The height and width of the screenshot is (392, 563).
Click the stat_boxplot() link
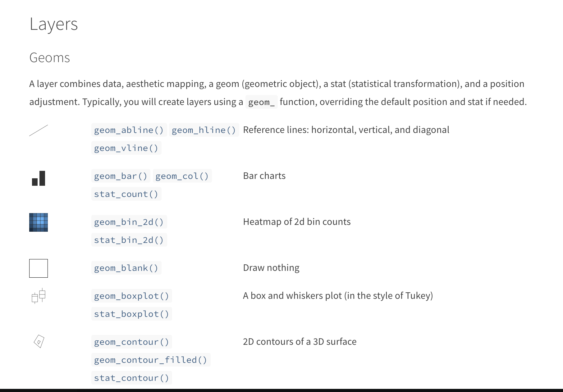(131, 314)
